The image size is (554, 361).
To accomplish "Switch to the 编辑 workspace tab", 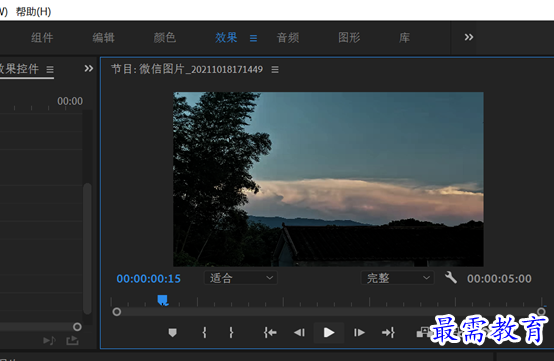I will click(x=104, y=37).
